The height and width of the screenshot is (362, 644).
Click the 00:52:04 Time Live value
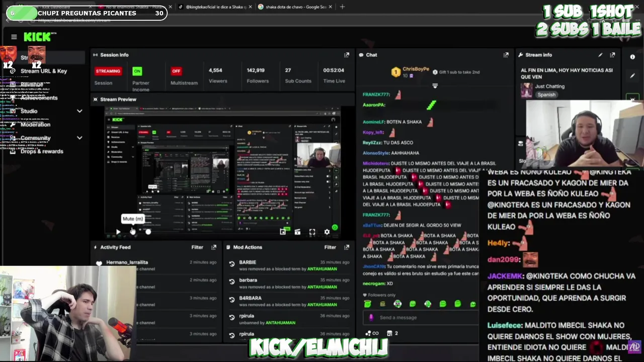(x=334, y=70)
